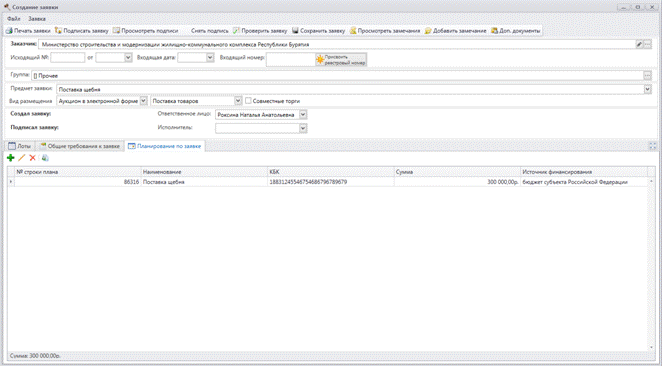Open the Файл menu
This screenshot has width=662, height=366.
point(14,19)
